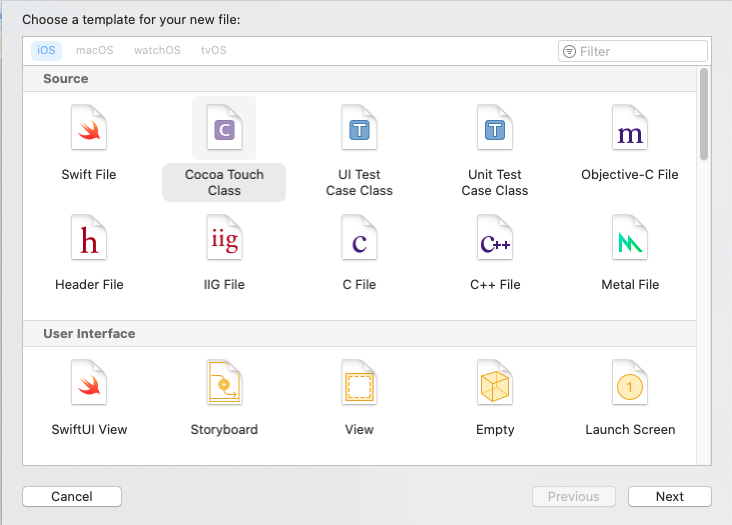This screenshot has height=525, width=732.
Task: Click the Cancel button
Action: click(x=72, y=497)
